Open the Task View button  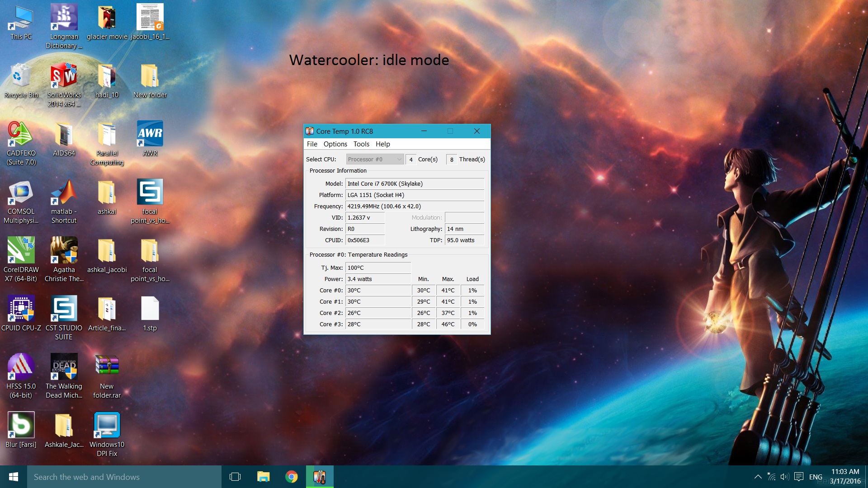[235, 477]
